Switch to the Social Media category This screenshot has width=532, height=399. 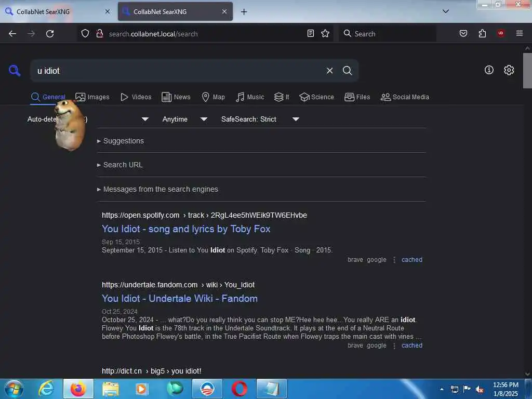click(405, 97)
